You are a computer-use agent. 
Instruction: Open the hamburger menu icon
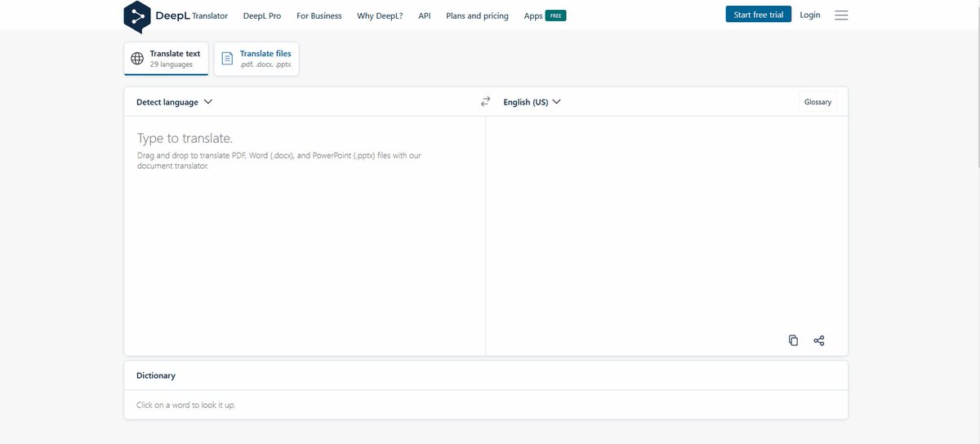[x=841, y=16]
